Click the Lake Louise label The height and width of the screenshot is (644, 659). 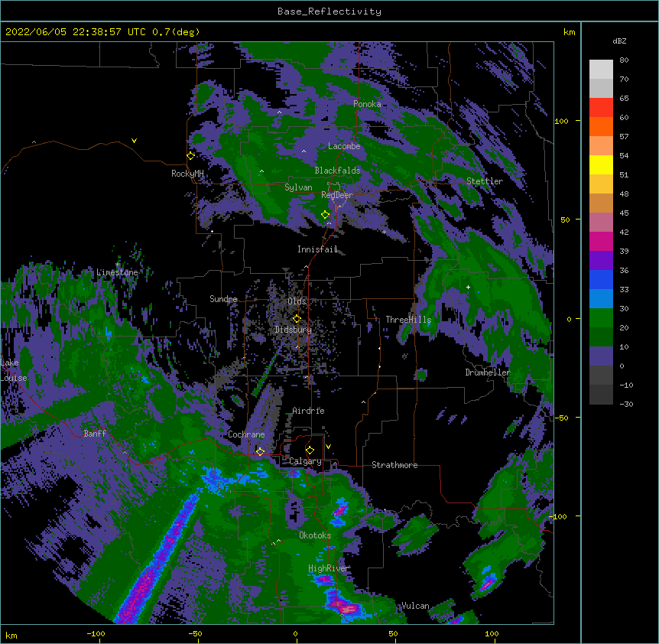tap(14, 370)
